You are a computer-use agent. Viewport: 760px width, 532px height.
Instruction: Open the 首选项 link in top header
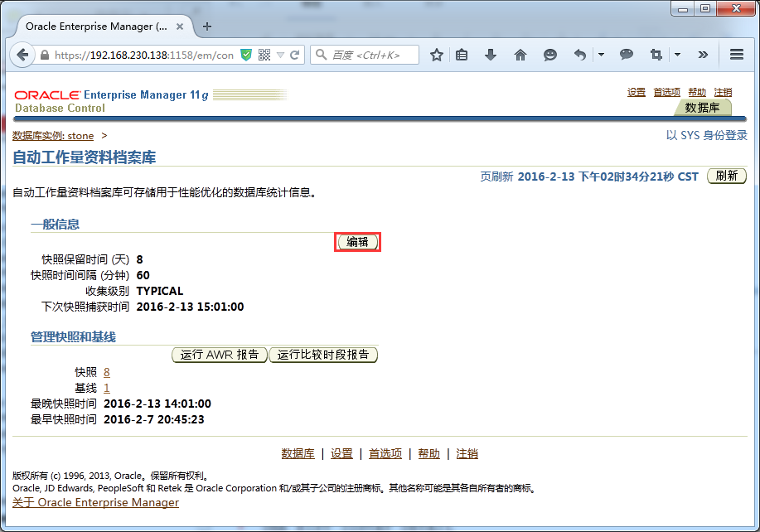tap(666, 92)
